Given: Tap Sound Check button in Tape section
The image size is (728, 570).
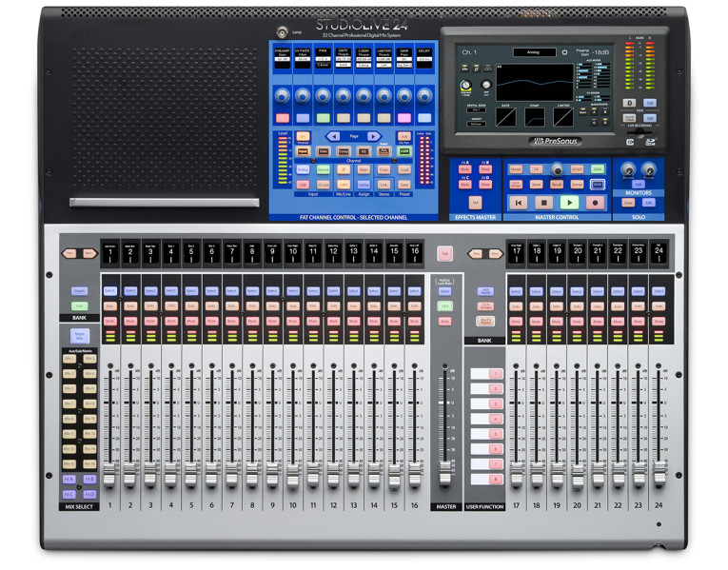Looking at the screenshot, I should [629, 118].
